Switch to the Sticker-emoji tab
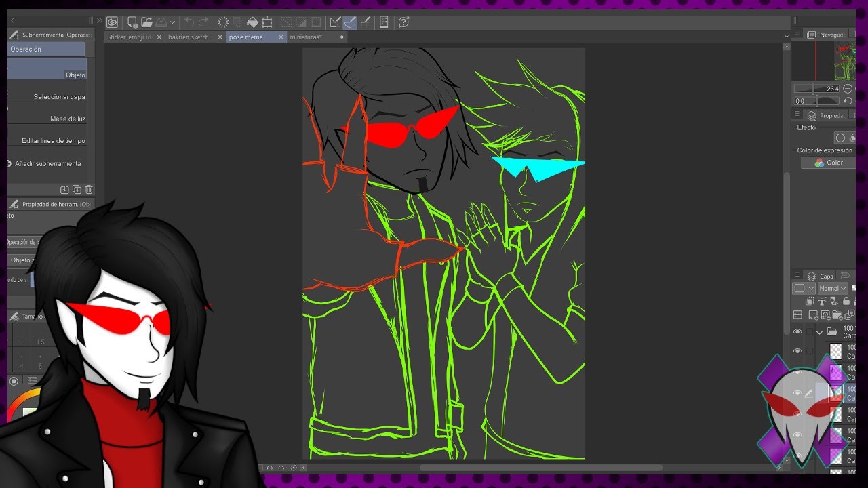This screenshot has height=488, width=868. tap(129, 37)
